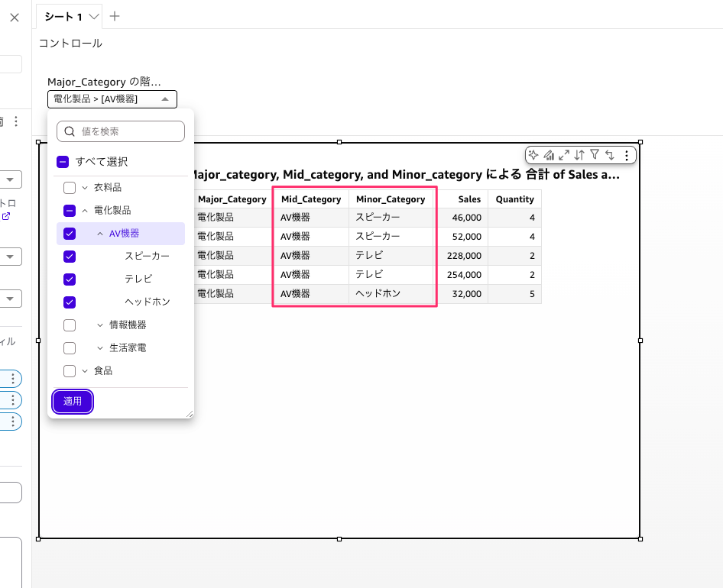Expand the 生活家電 tree node chevron
This screenshot has height=588, width=723.
[100, 348]
